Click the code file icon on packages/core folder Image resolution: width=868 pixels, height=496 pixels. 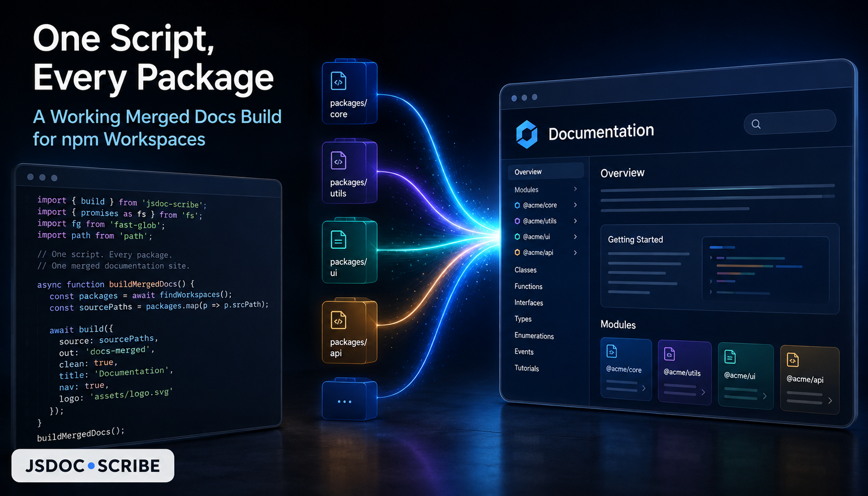339,81
